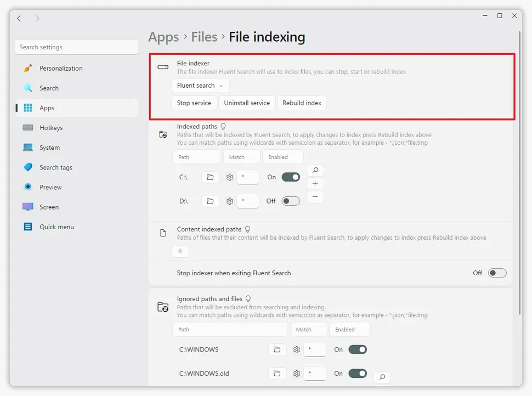Toggle C:\ indexed path off
532x396 pixels.
291,177
